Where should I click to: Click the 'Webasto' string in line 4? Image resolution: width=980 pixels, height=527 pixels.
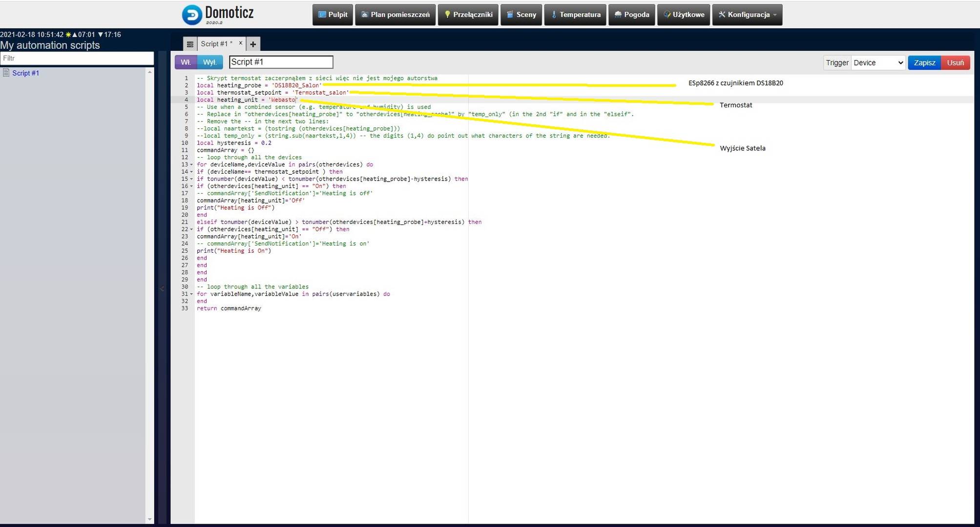point(283,100)
